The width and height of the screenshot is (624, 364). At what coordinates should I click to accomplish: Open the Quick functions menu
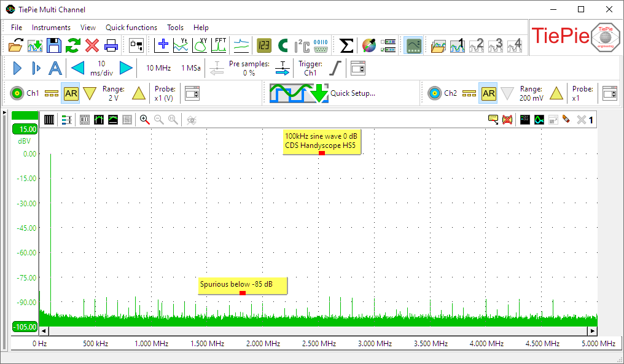(131, 28)
